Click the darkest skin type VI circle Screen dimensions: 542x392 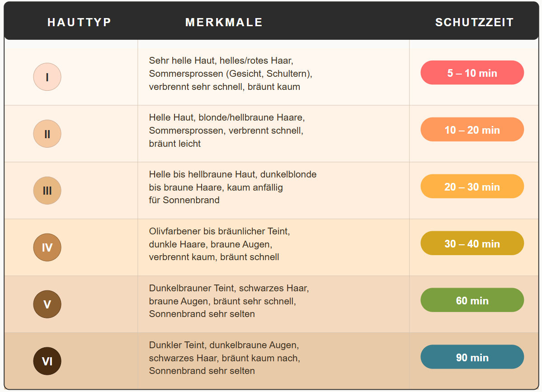47,361
